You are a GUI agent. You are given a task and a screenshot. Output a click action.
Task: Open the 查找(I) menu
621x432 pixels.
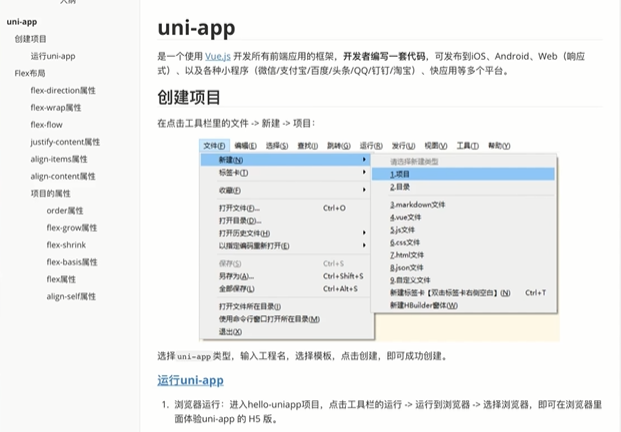(308, 146)
